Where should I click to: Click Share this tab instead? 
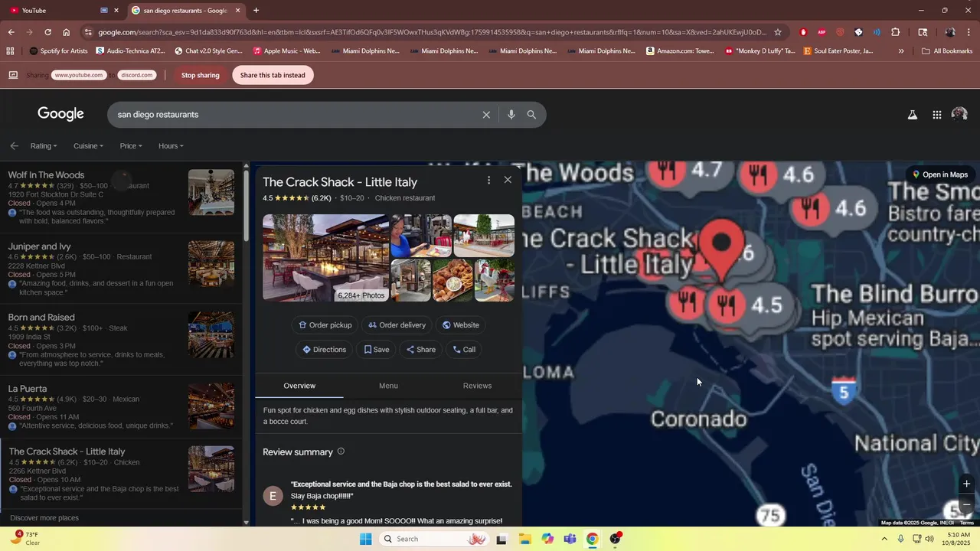coord(273,75)
